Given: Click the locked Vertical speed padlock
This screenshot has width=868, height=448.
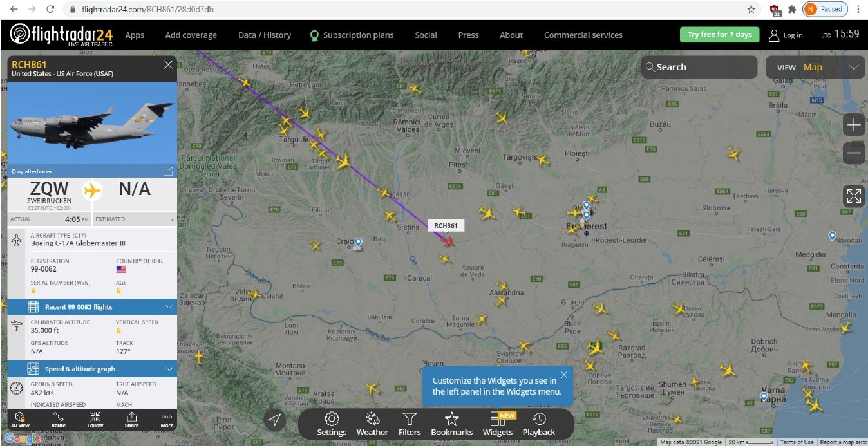Looking at the screenshot, I should [x=118, y=330].
